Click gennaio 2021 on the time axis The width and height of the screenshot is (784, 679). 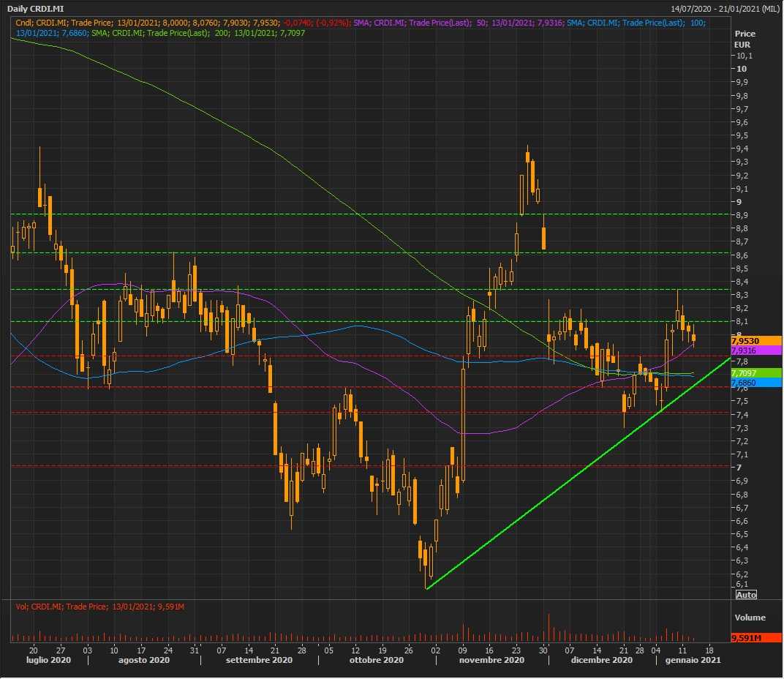[693, 661]
